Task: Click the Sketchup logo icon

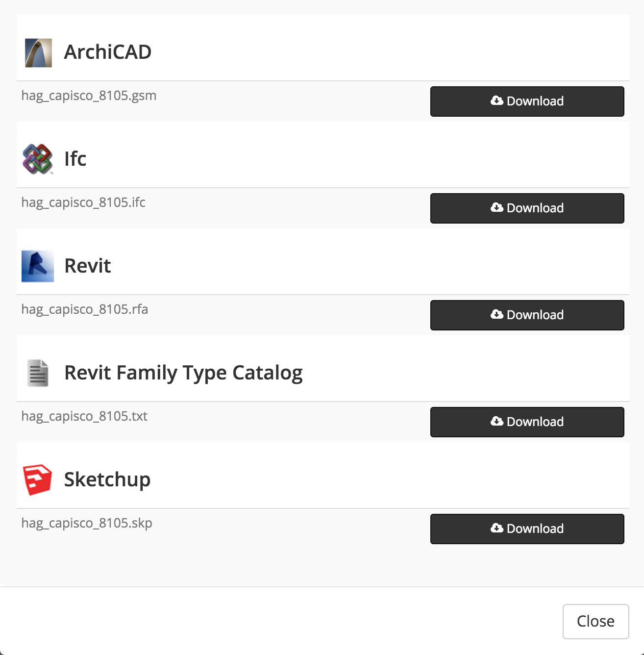Action: coord(38,479)
